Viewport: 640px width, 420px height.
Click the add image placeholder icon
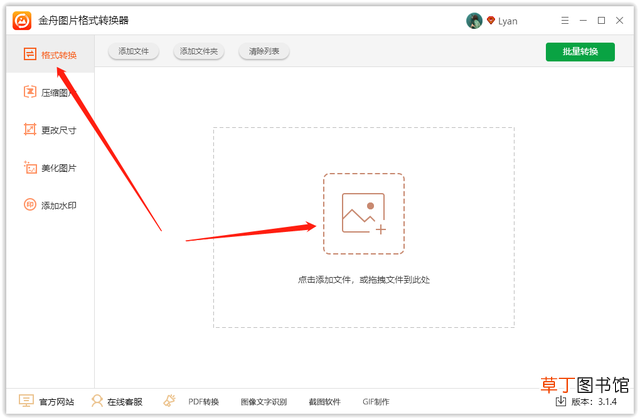364,213
